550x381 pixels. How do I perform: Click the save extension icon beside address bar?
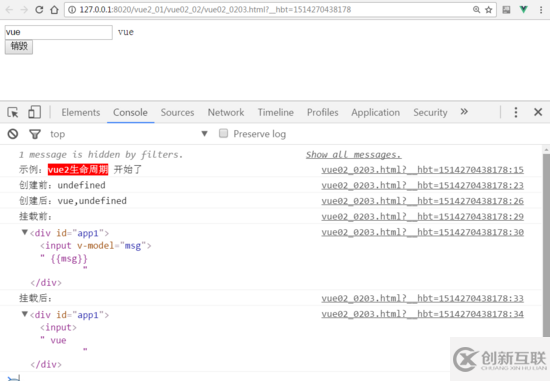[506, 10]
